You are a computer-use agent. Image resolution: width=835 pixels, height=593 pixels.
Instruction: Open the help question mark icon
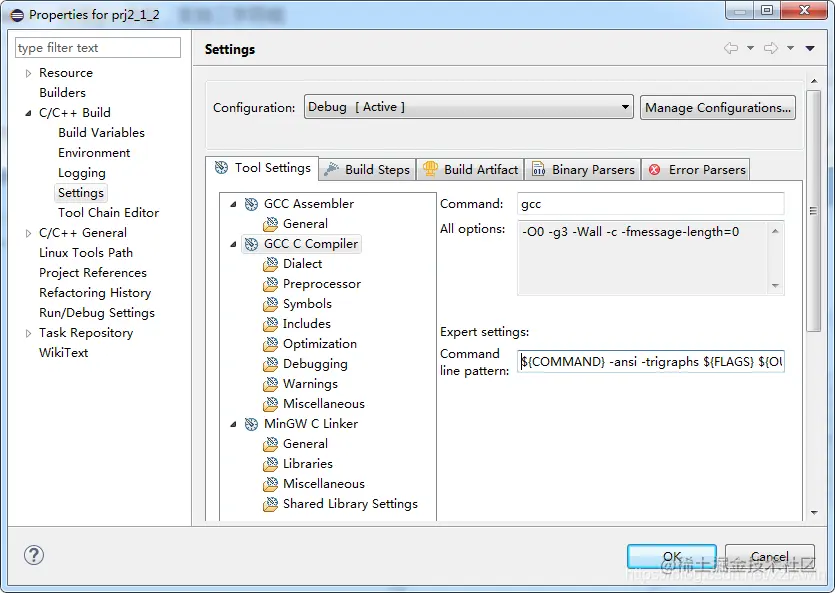point(34,555)
